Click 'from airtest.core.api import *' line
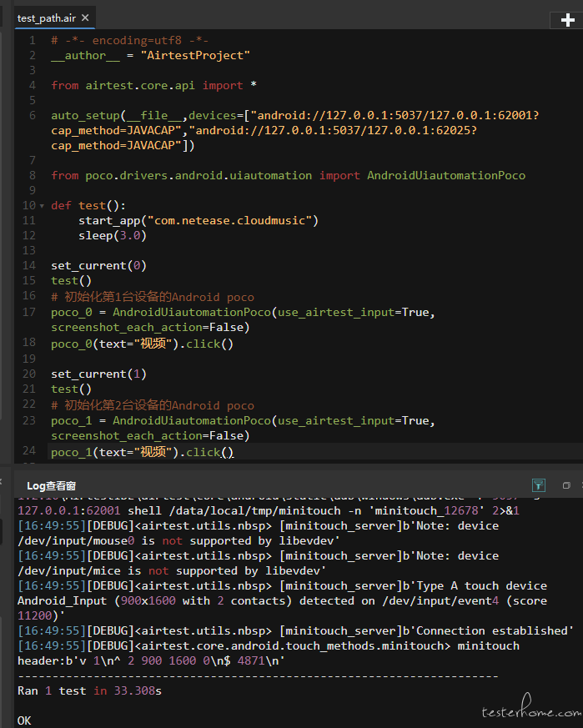Image resolution: width=583 pixels, height=728 pixels. 153,85
